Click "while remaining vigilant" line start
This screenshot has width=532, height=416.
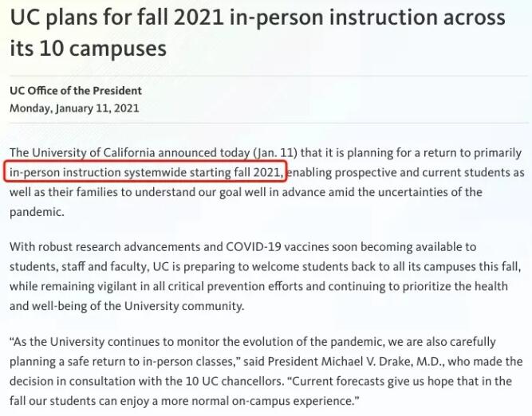73,286
